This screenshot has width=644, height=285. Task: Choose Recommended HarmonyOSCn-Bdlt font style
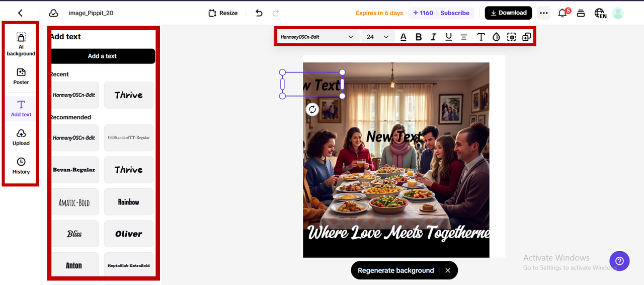[x=74, y=137]
